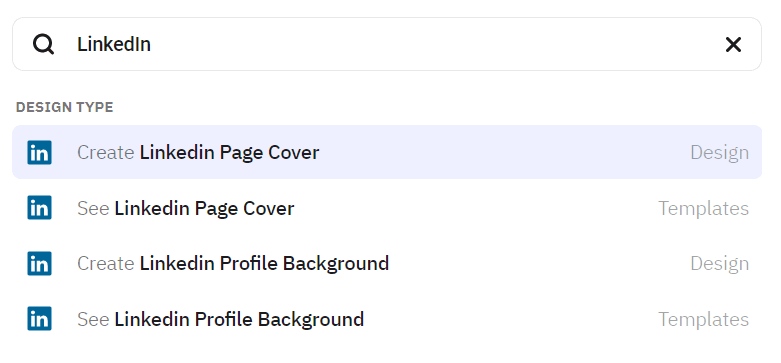Clear the search field with the X icon
This screenshot has width=781, height=363.
(x=733, y=44)
